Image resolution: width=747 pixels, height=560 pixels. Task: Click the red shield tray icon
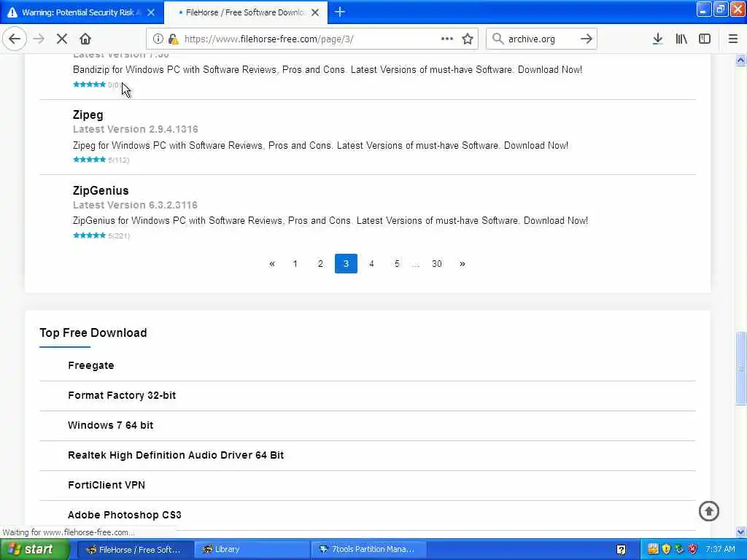[692, 549]
